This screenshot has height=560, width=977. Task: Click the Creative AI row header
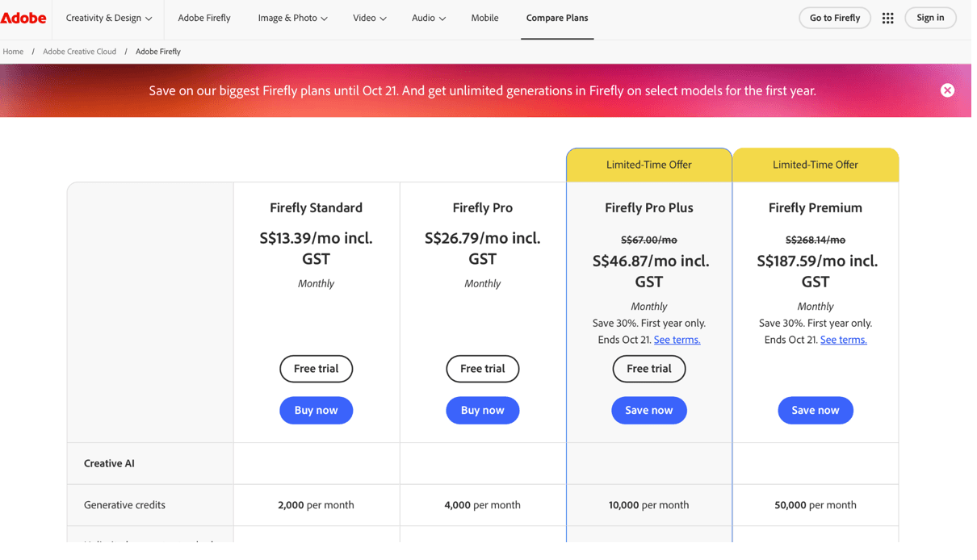point(109,463)
